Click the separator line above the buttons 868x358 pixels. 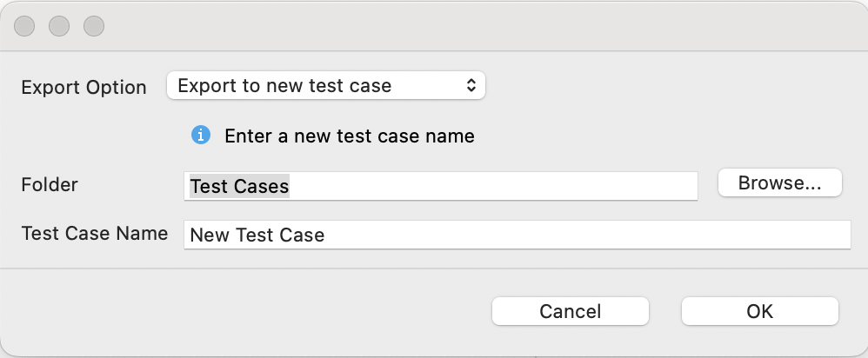pos(435,268)
